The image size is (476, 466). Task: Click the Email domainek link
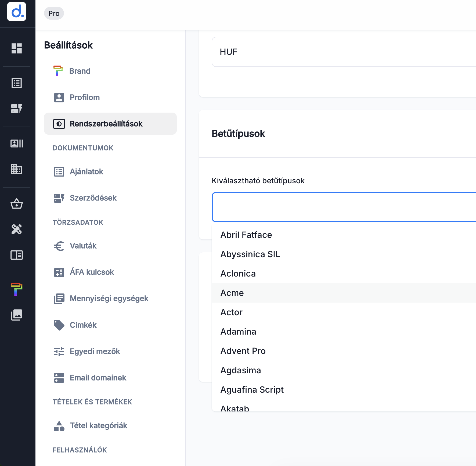tap(98, 378)
